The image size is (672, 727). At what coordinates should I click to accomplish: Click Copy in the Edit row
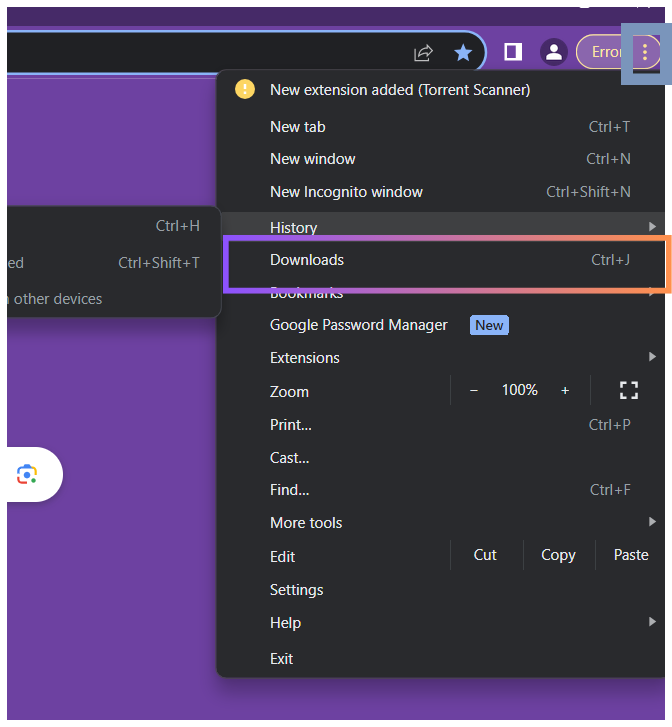[558, 555]
